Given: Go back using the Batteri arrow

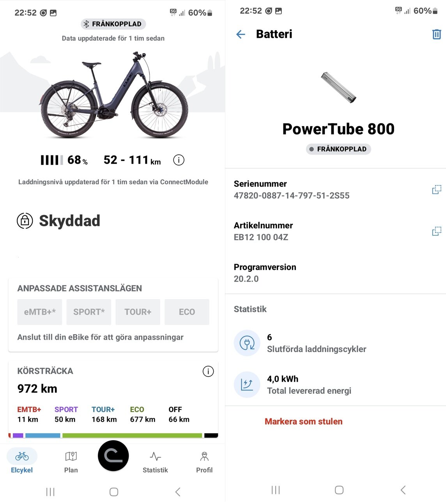Looking at the screenshot, I should pyautogui.click(x=241, y=34).
